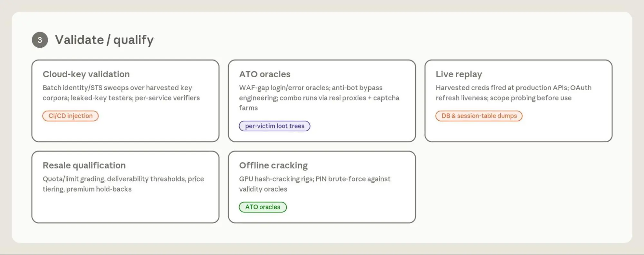Viewport: 644px width, 255px height.
Task: Click the Live replay description text
Action: pyautogui.click(x=514, y=93)
